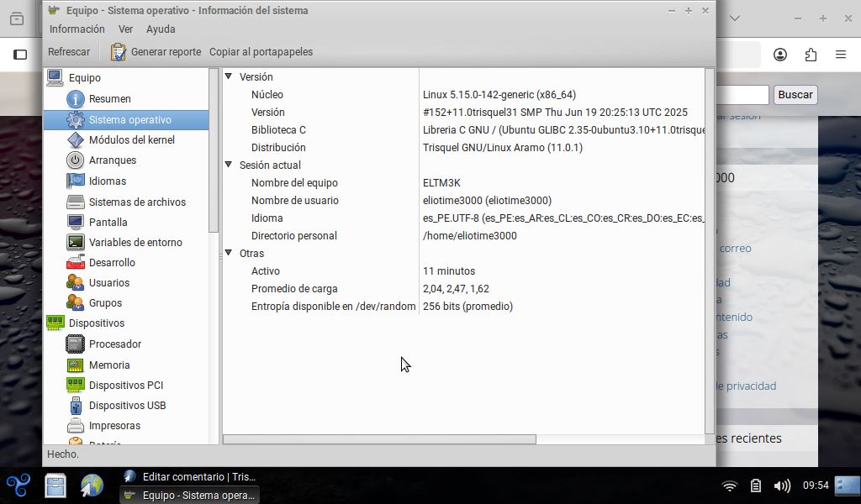The width and height of the screenshot is (861, 504).
Task: Click the kernel value Linux 5.15.0-142-generic
Action: [499, 95]
